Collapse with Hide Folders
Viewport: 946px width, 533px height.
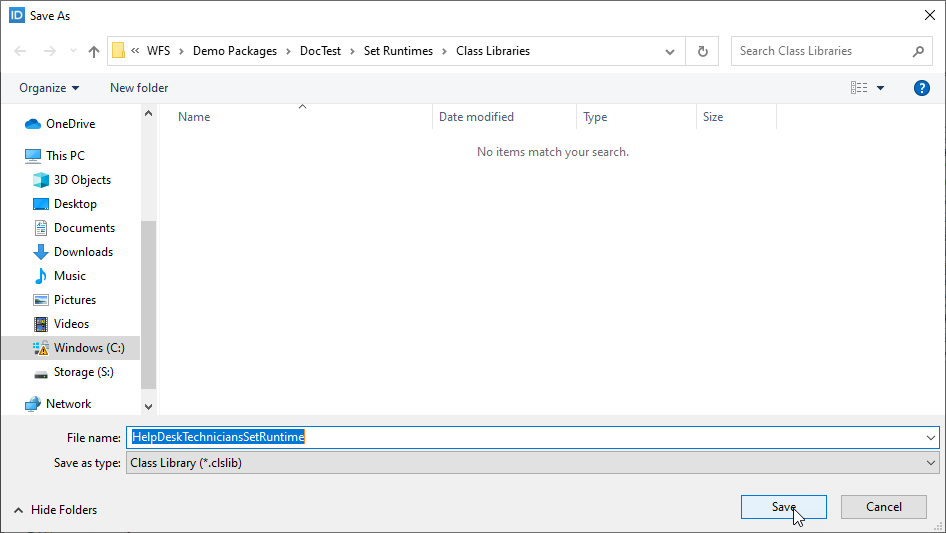(56, 510)
